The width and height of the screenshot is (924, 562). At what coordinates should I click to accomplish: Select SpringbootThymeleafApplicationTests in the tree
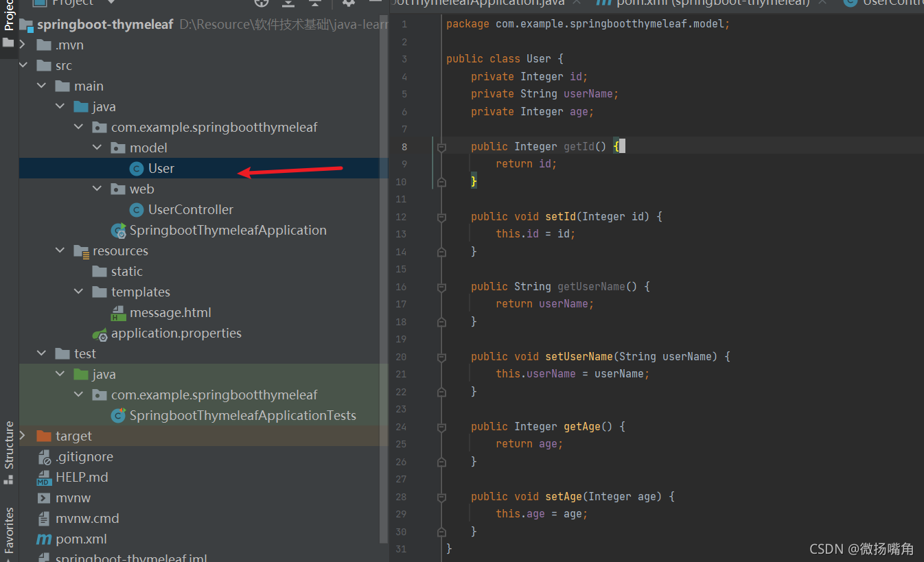pyautogui.click(x=243, y=416)
